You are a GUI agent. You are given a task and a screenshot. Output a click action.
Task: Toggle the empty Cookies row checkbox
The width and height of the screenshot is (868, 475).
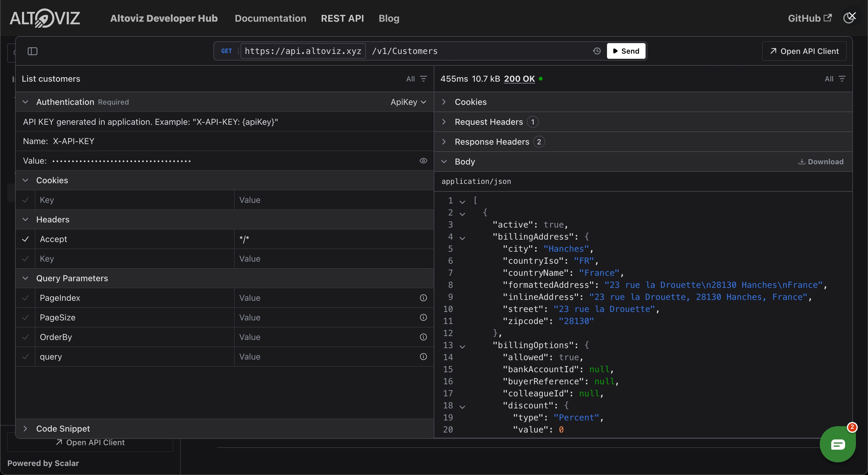coord(25,200)
